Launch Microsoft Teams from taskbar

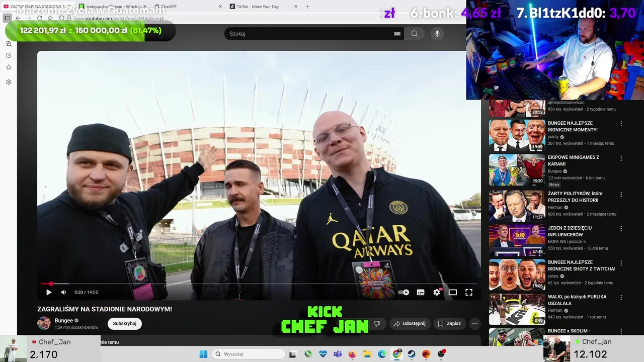338,354
